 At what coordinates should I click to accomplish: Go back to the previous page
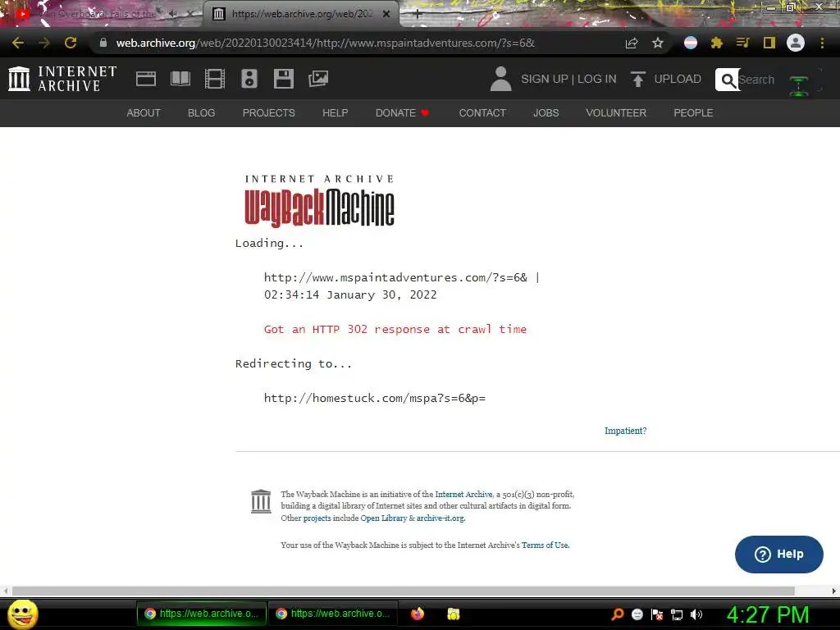[x=18, y=43]
